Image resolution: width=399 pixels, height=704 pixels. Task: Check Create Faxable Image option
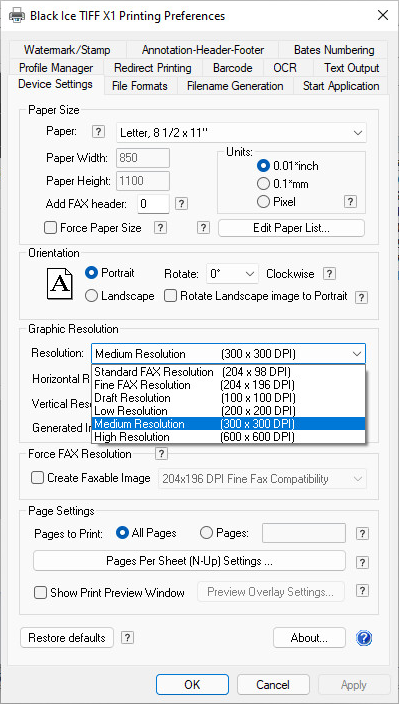pos(37,478)
